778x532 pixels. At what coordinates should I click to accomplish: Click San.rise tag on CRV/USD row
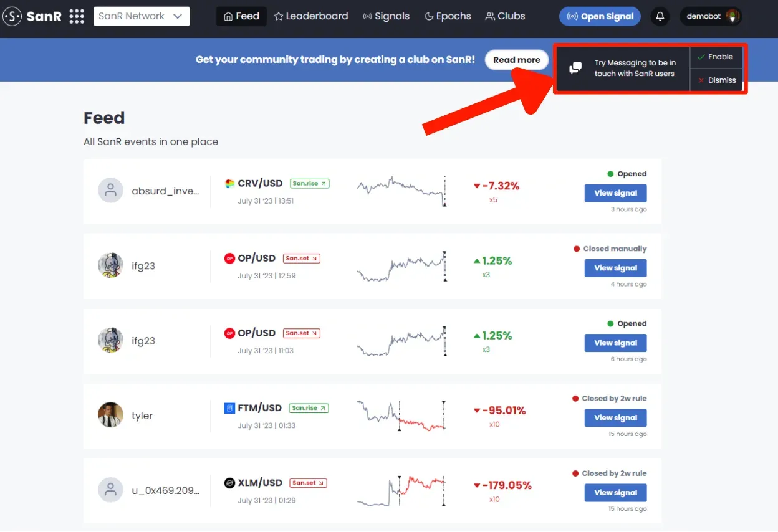tap(309, 184)
